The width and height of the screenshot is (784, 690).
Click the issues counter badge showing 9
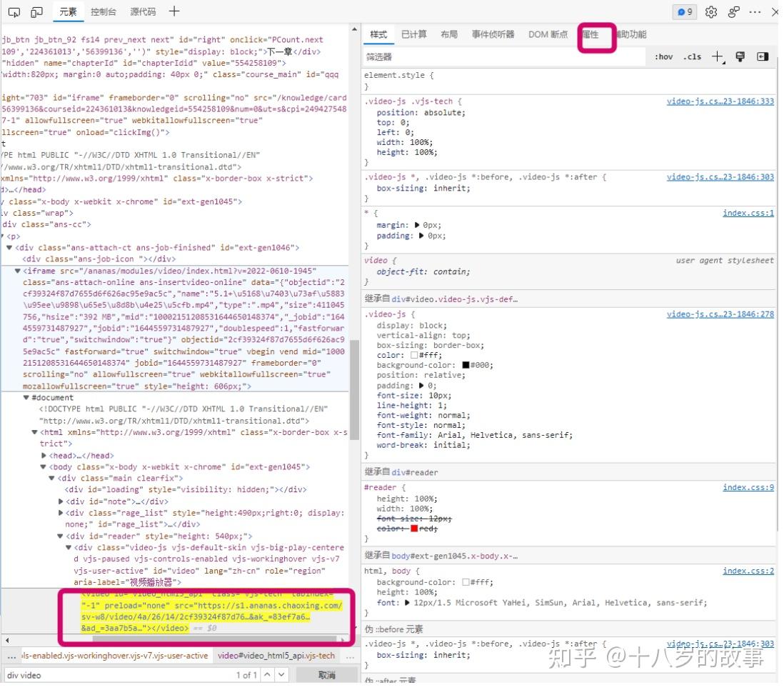pos(685,12)
